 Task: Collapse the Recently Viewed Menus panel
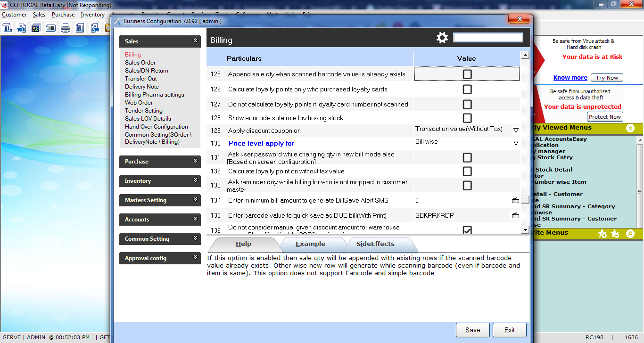point(630,128)
